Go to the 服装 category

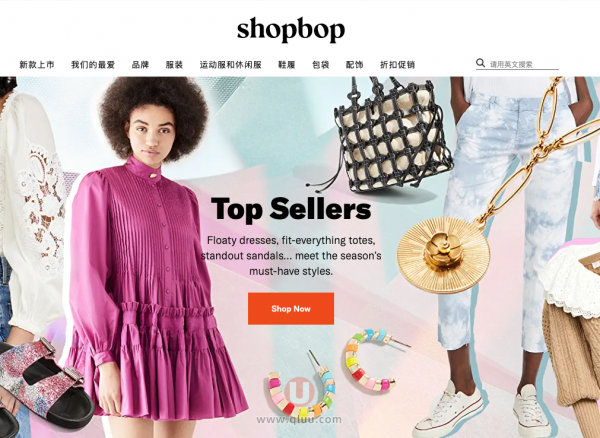pyautogui.click(x=174, y=65)
